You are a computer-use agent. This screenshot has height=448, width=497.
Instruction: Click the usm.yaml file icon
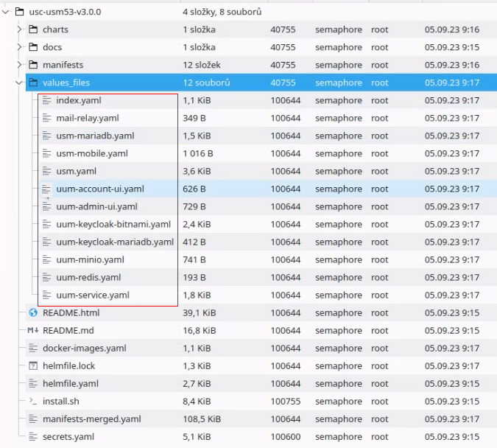pos(46,172)
